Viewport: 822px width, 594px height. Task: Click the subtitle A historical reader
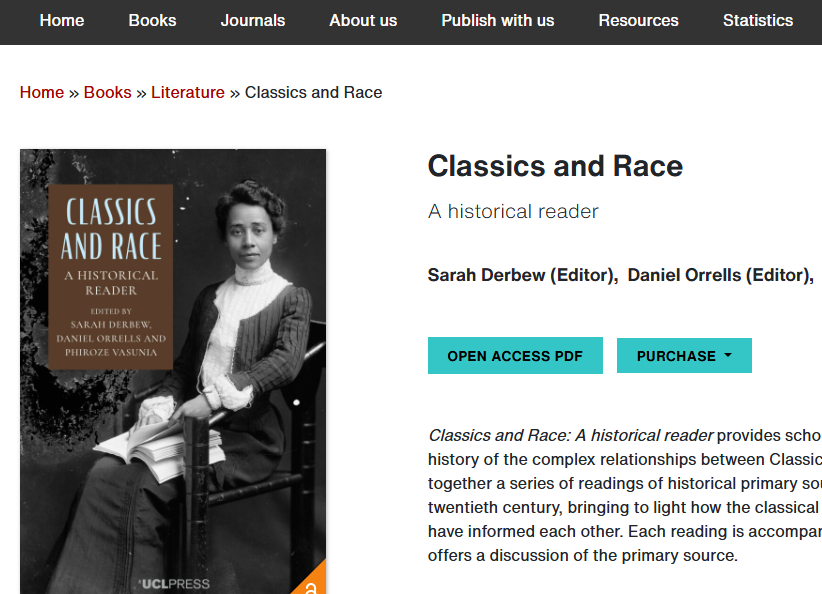[513, 211]
